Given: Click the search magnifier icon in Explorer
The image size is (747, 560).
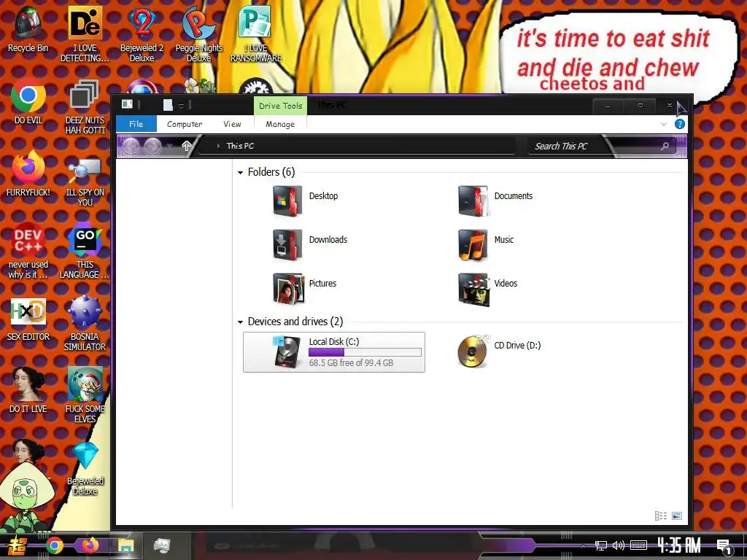Looking at the screenshot, I should [x=665, y=146].
